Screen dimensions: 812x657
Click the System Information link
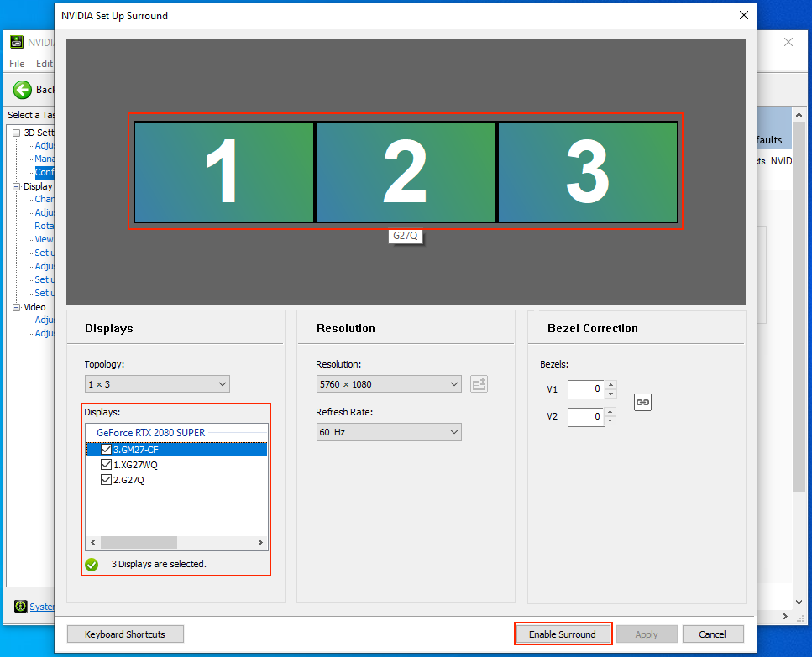point(42,607)
